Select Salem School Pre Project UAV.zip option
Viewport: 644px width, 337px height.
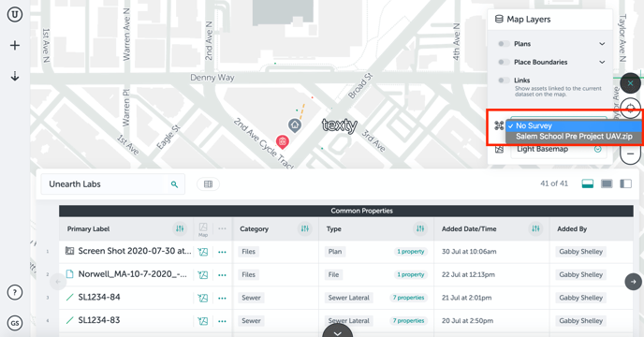point(574,137)
